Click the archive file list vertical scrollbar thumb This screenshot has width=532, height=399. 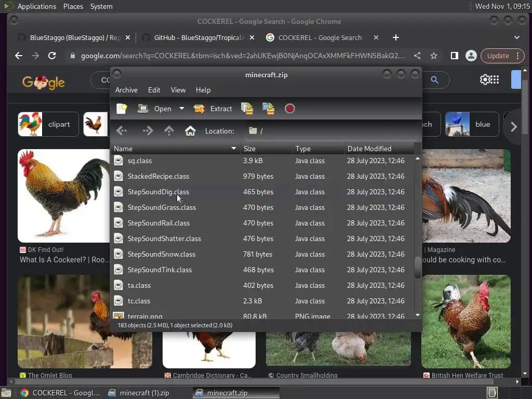coord(418,268)
